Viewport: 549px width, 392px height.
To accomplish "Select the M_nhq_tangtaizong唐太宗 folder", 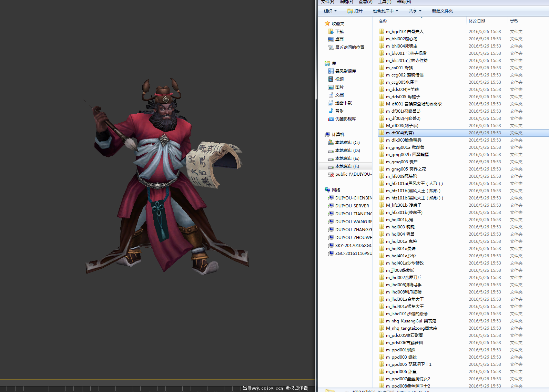I will pyautogui.click(x=411, y=328).
